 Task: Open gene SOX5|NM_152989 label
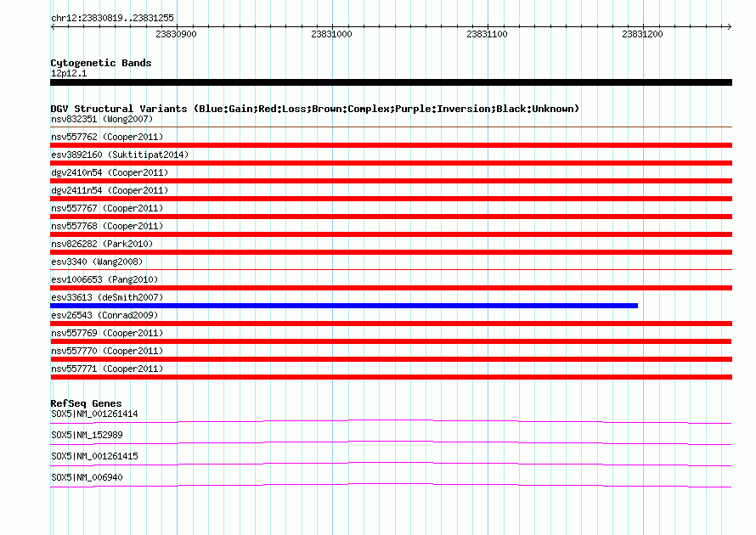click(x=87, y=436)
